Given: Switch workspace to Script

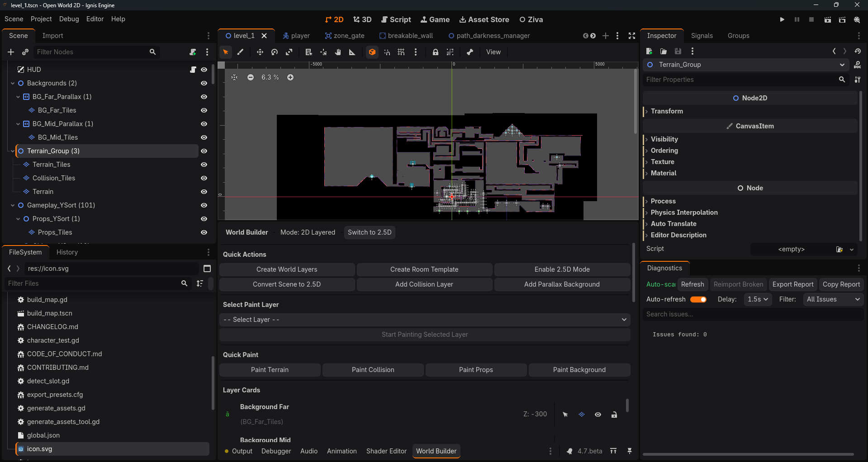Looking at the screenshot, I should coord(396,19).
